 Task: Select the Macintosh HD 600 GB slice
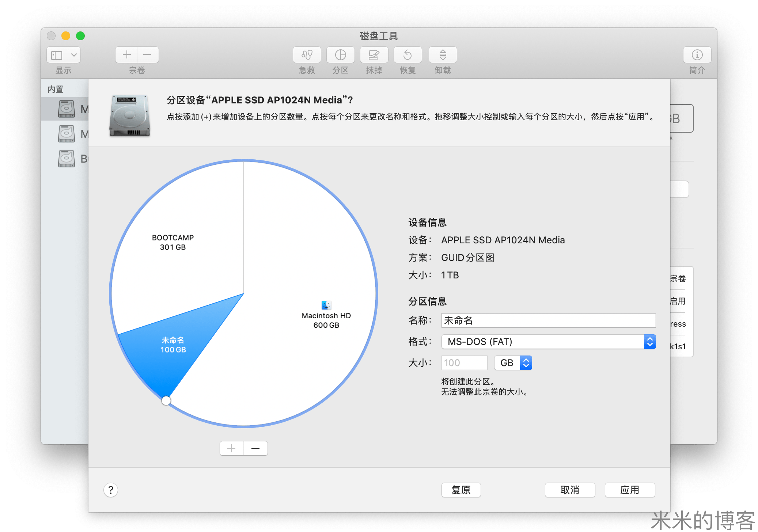click(326, 320)
